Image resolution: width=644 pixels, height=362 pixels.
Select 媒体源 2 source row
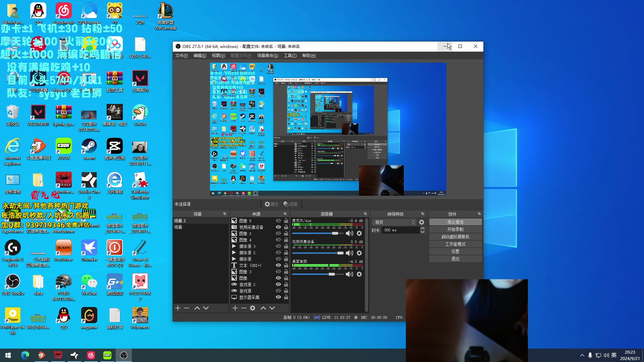260,253
